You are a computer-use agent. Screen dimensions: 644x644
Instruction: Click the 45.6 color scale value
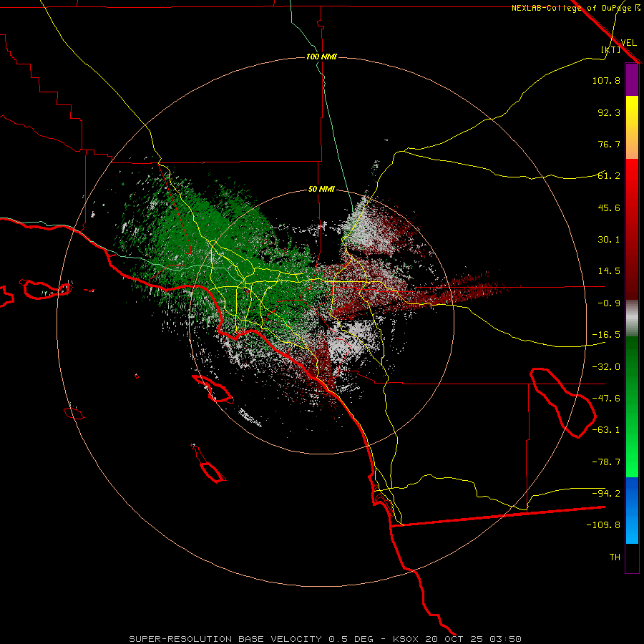[609, 208]
